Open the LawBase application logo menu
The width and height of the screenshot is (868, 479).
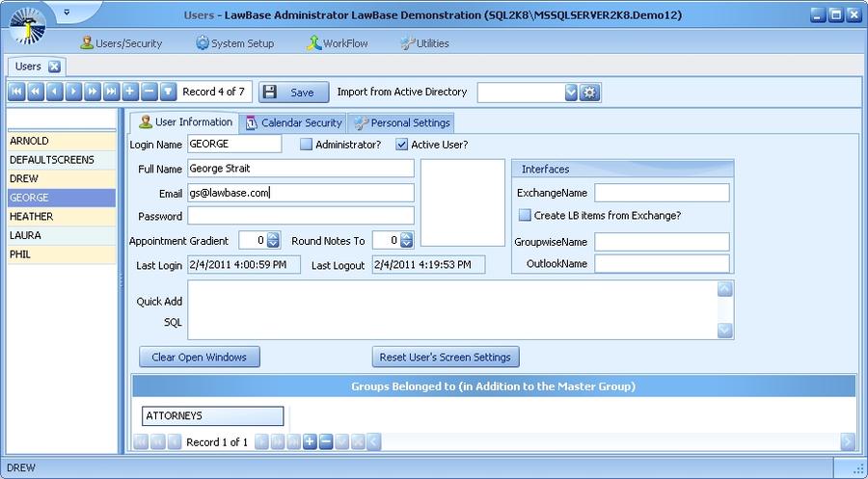click(x=28, y=25)
